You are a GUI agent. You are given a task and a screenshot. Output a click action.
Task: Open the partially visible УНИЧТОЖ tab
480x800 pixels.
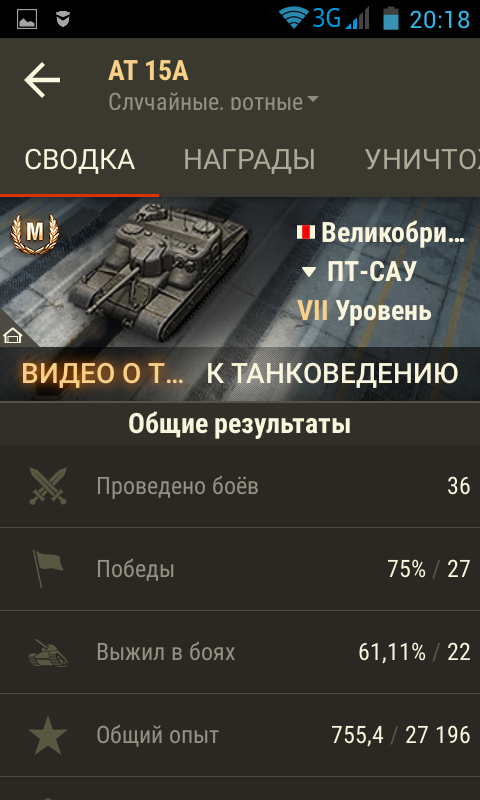click(422, 160)
